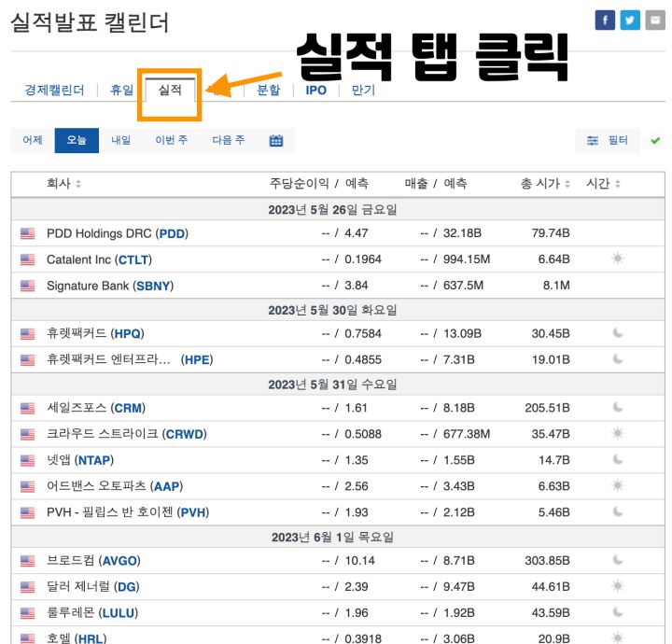The width and height of the screenshot is (672, 644).
Task: Switch to the 만기 tab
Action: [363, 90]
